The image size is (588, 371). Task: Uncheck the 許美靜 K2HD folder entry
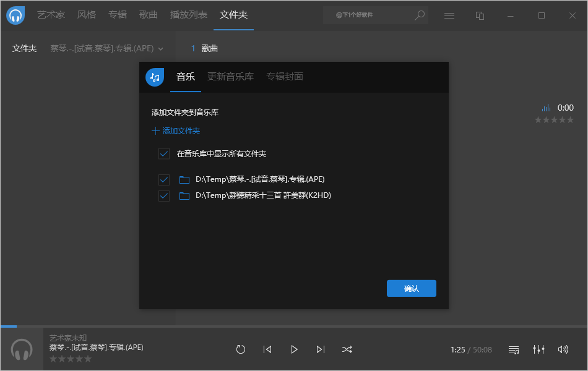click(x=164, y=195)
